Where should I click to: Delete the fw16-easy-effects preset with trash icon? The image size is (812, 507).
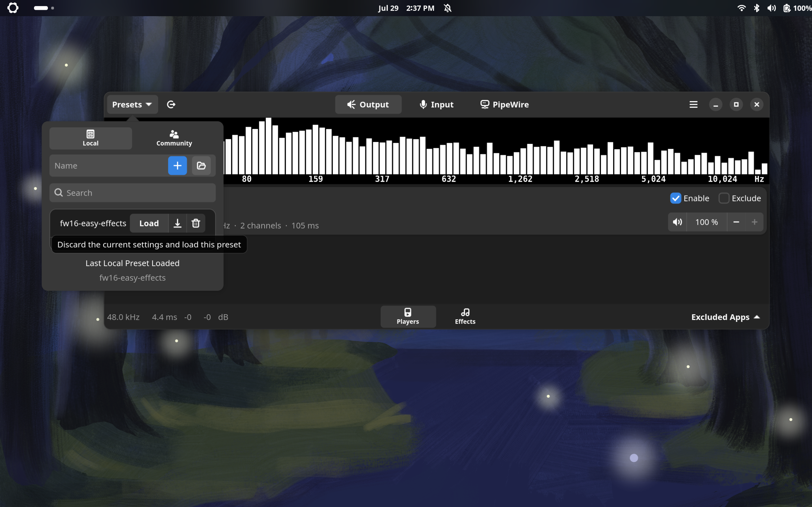click(196, 223)
